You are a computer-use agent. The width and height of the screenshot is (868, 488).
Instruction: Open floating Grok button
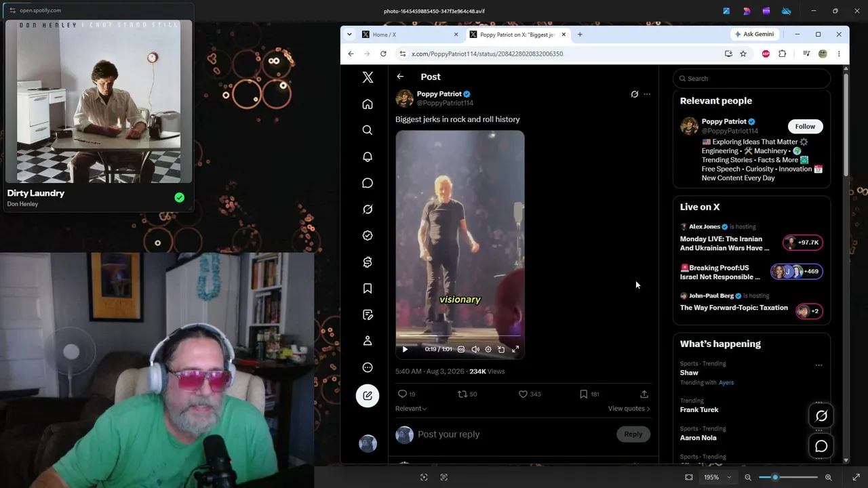(821, 416)
